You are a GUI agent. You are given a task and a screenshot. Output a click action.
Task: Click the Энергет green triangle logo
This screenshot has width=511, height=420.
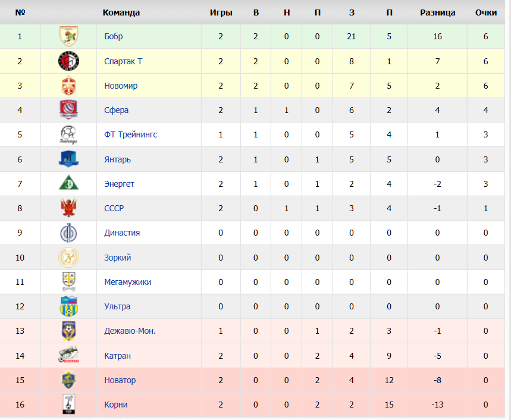pos(69,183)
